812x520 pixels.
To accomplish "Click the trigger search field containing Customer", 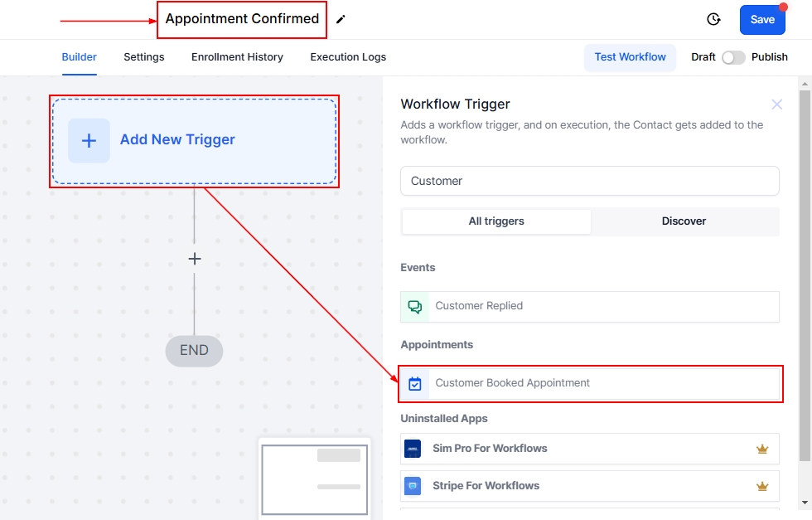I will 589,181.
